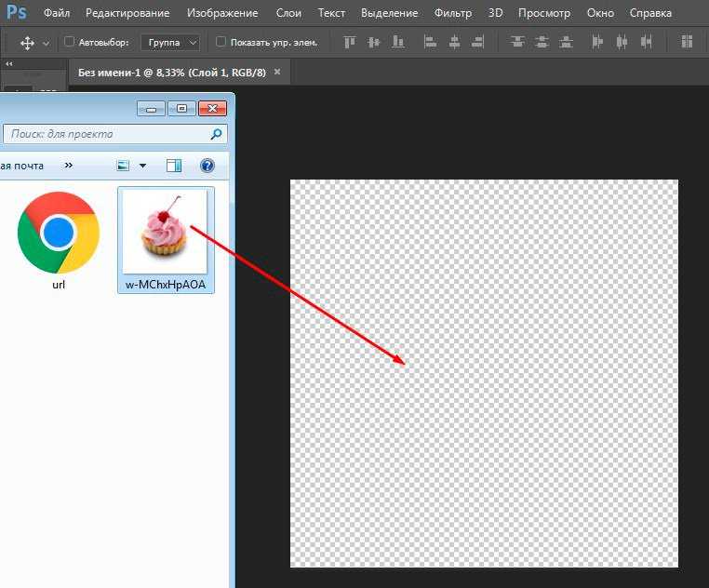Click the transparent canvas in Photoshop document

(484, 373)
